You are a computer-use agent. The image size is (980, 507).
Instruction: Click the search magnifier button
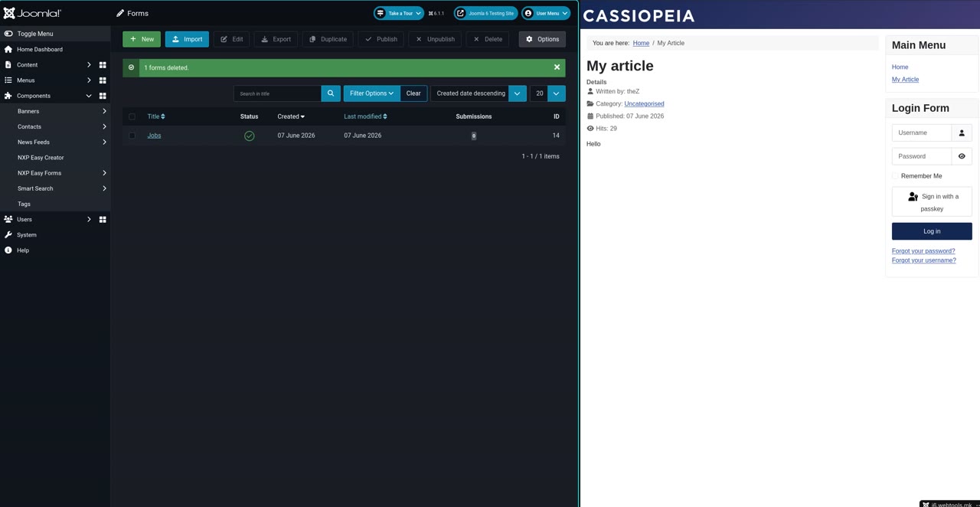pyautogui.click(x=331, y=93)
